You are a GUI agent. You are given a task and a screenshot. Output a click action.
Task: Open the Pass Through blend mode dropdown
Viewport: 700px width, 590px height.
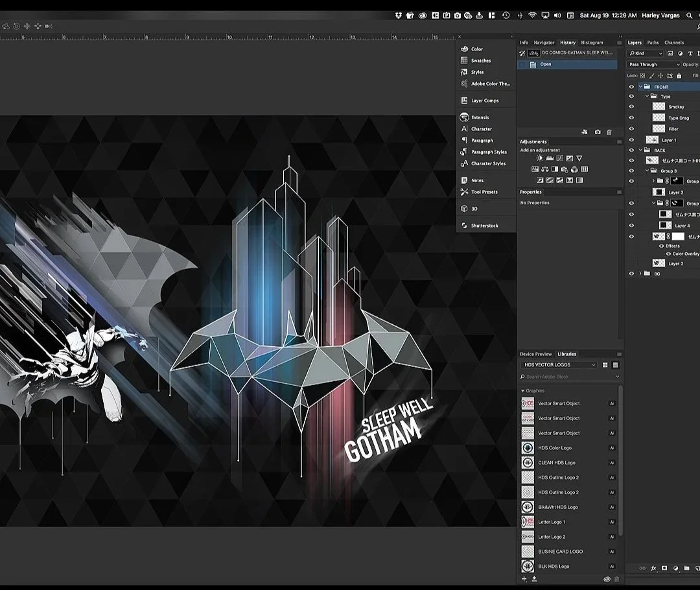coord(653,64)
